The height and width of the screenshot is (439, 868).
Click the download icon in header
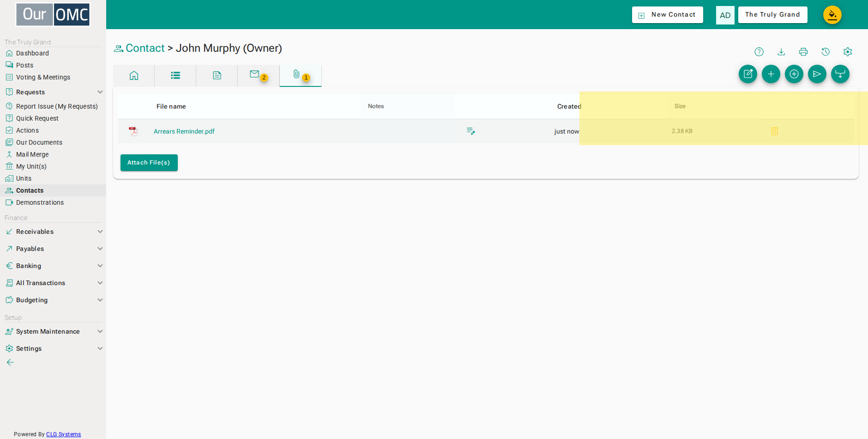[781, 52]
